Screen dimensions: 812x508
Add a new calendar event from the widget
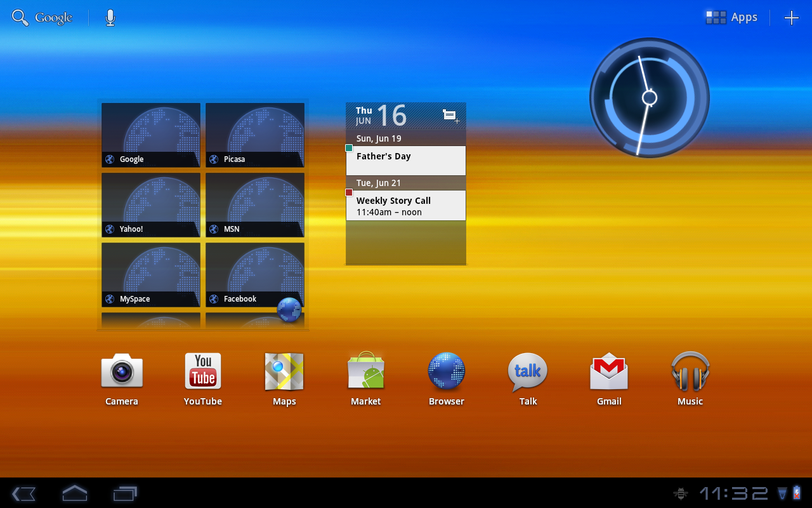tap(450, 116)
